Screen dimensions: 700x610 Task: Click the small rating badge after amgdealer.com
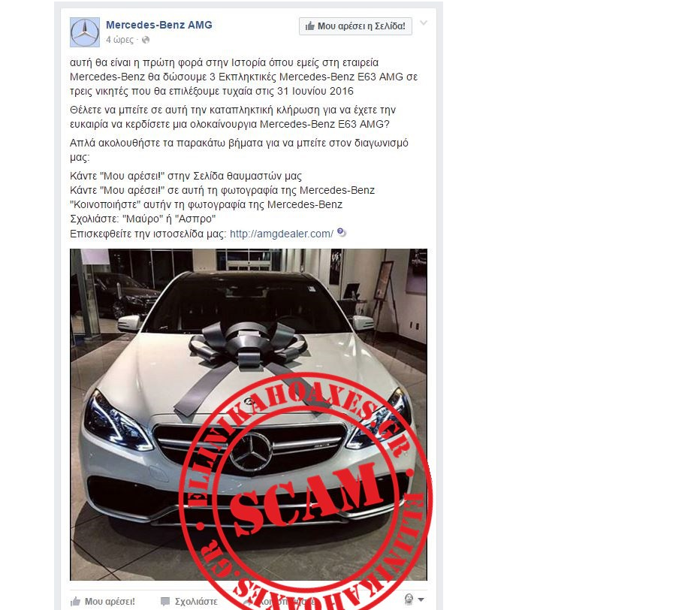342,232
